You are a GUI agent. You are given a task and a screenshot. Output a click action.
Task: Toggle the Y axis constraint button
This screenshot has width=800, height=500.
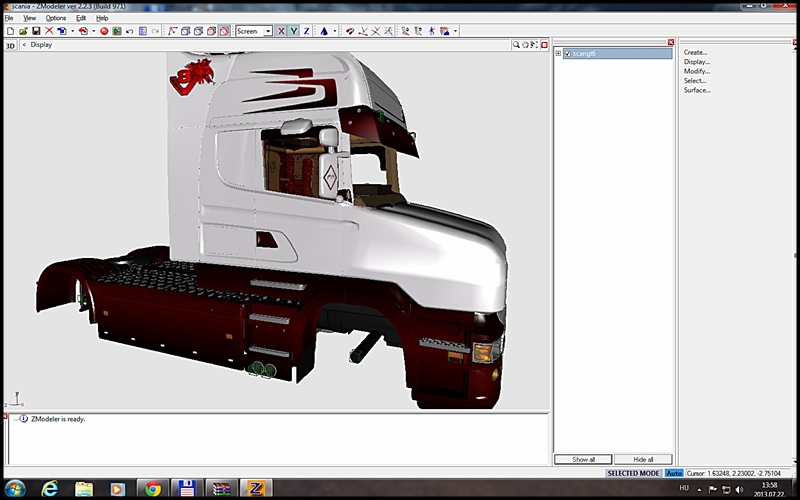coord(294,31)
